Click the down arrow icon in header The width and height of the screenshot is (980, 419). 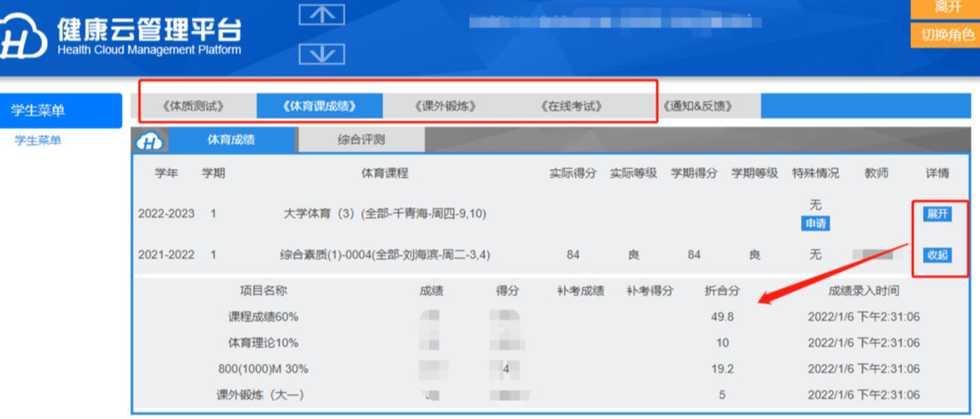(322, 54)
